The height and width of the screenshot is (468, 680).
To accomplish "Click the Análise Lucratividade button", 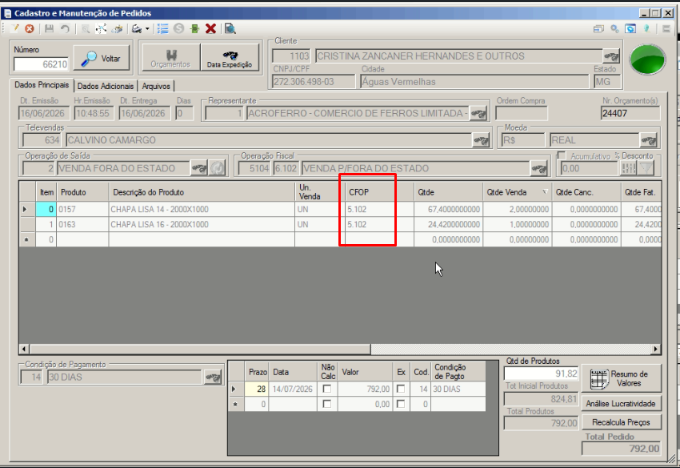I will (621, 403).
